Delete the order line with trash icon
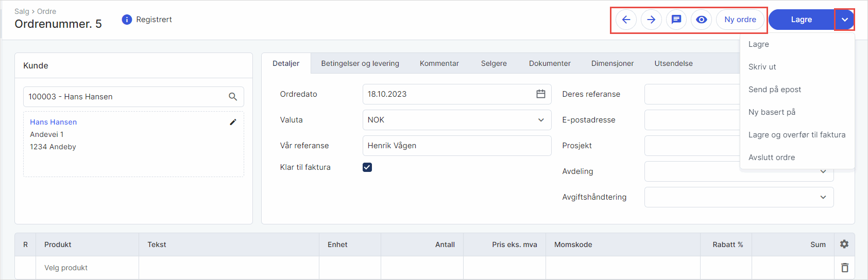This screenshot has height=280, width=868. 844,268
